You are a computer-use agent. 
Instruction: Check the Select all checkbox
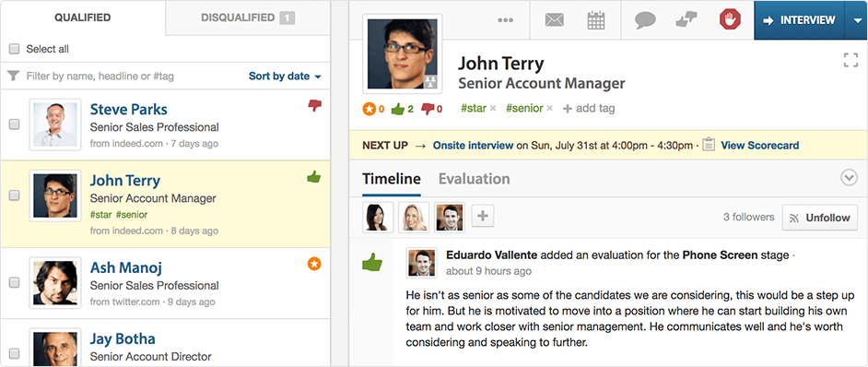click(x=14, y=49)
